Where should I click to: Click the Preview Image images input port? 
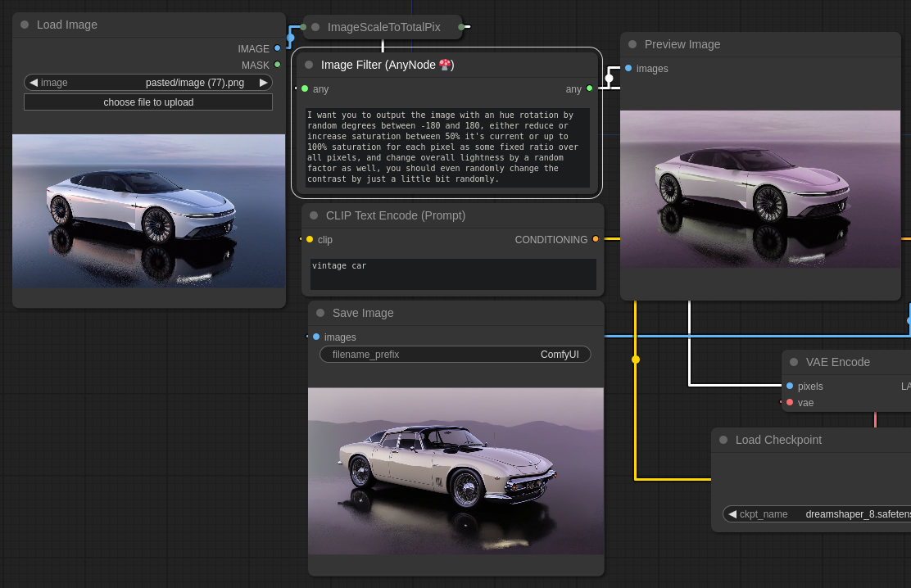[628, 68]
